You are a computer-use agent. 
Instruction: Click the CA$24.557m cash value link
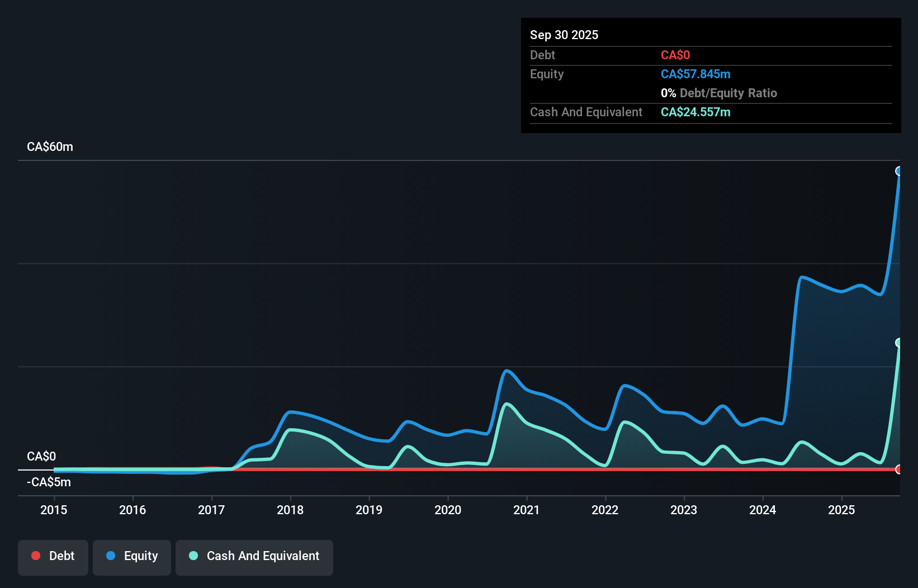coord(695,112)
